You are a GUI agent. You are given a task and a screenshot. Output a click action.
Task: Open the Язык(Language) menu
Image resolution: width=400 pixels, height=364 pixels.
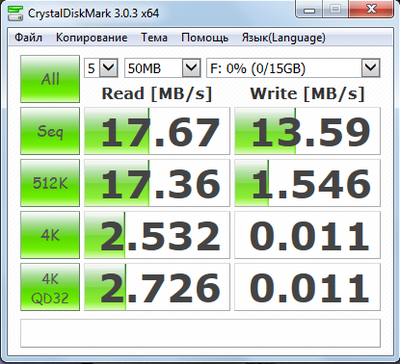click(x=284, y=38)
